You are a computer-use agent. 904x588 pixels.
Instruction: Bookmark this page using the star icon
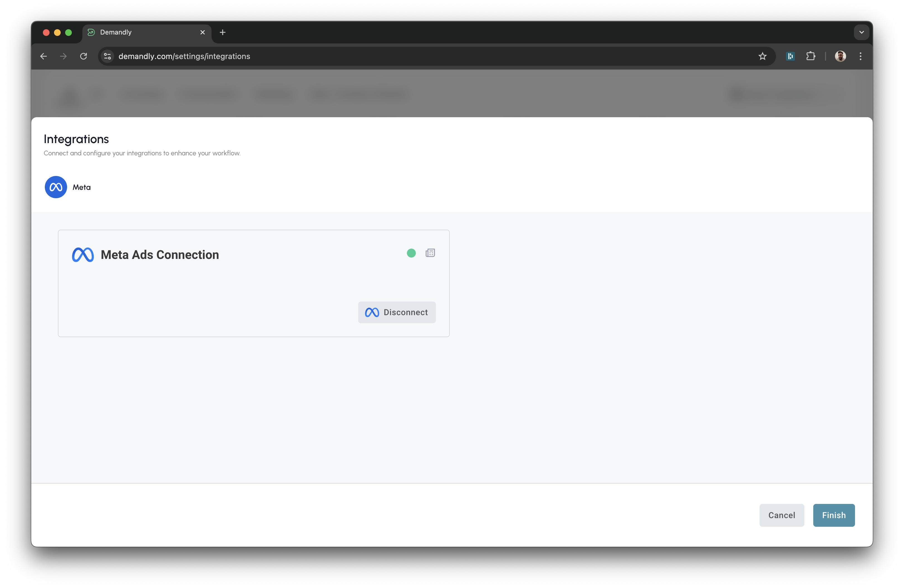763,56
